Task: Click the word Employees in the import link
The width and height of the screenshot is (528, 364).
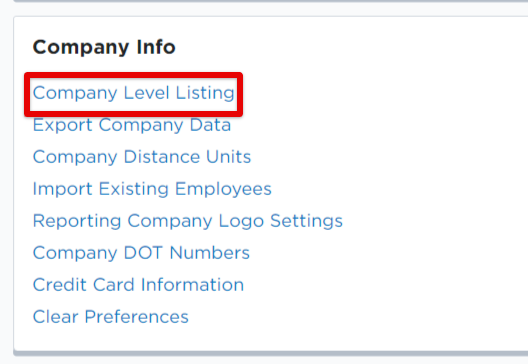Action: tap(223, 189)
